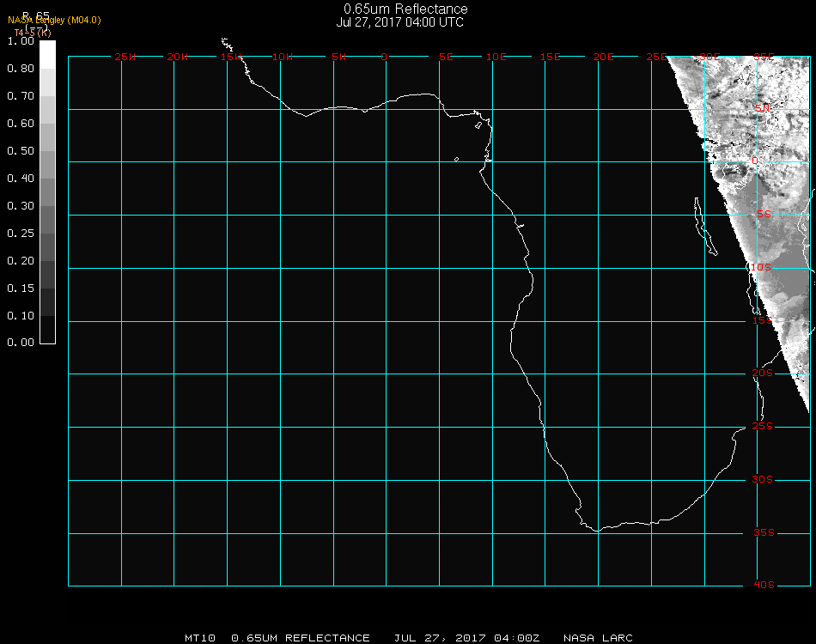Click the footer 'JUL 27, 2017 04:00Z' text
The width and height of the screenshot is (816, 644).
coord(466,638)
